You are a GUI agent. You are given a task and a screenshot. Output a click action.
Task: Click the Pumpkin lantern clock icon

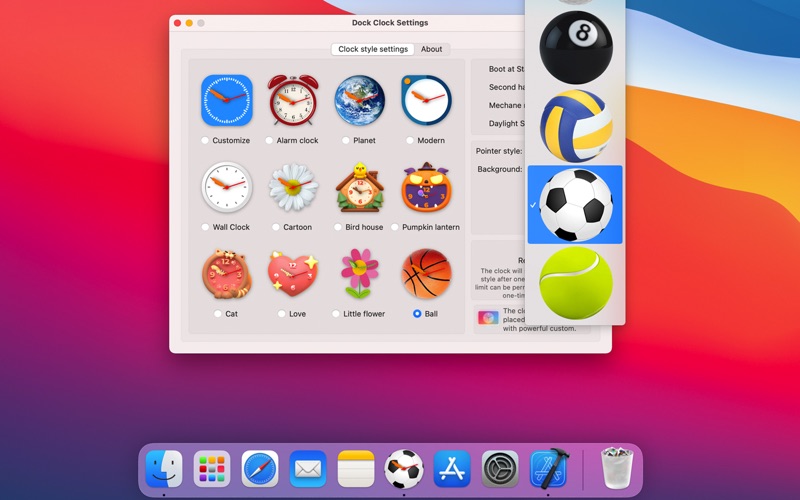coord(426,187)
